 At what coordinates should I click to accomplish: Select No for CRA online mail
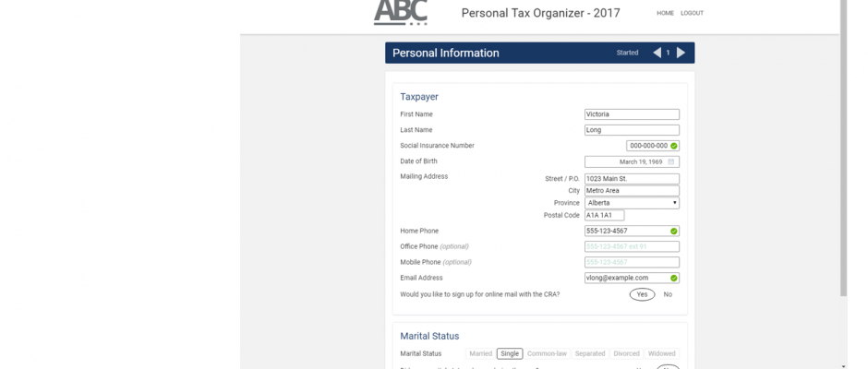668,294
